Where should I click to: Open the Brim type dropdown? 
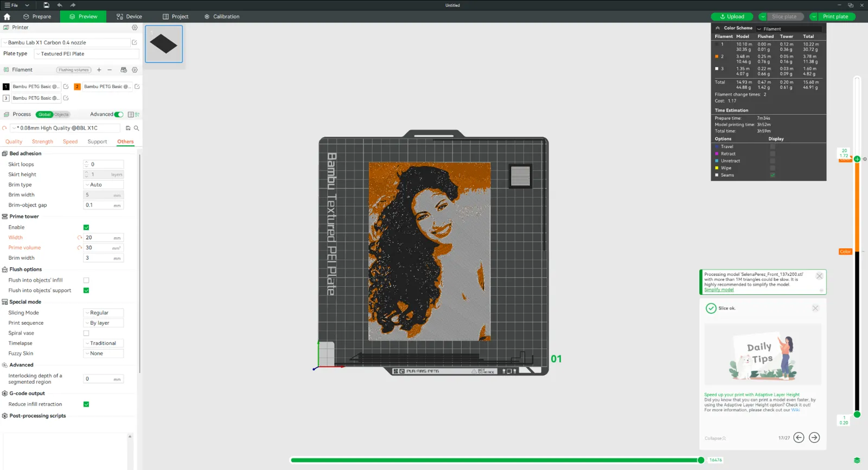pos(104,185)
